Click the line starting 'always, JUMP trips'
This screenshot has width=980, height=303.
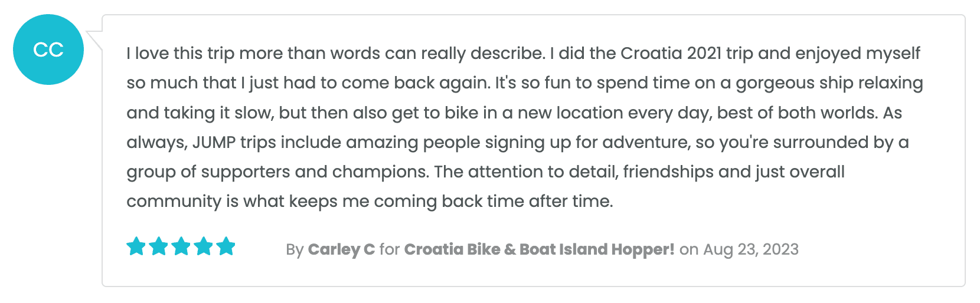(x=518, y=142)
